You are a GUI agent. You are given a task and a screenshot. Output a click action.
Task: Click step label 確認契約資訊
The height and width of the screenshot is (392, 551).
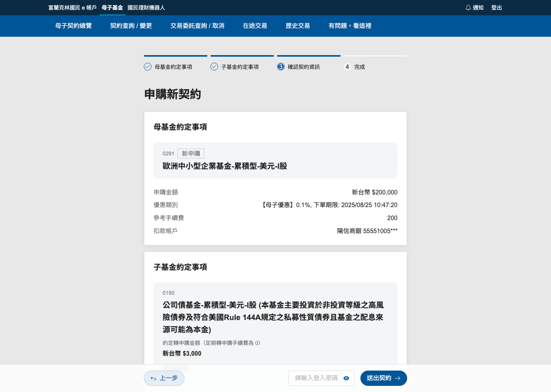[x=304, y=67]
